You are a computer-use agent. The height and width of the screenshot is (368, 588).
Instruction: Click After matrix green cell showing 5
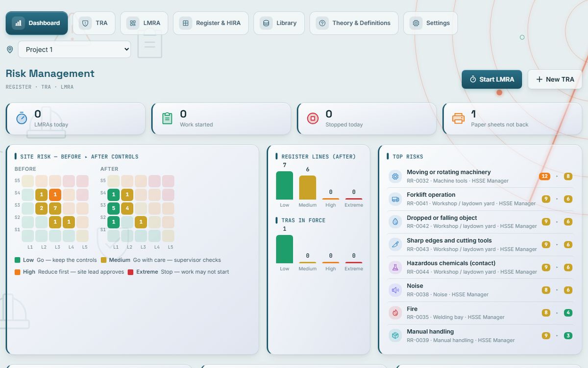click(114, 209)
